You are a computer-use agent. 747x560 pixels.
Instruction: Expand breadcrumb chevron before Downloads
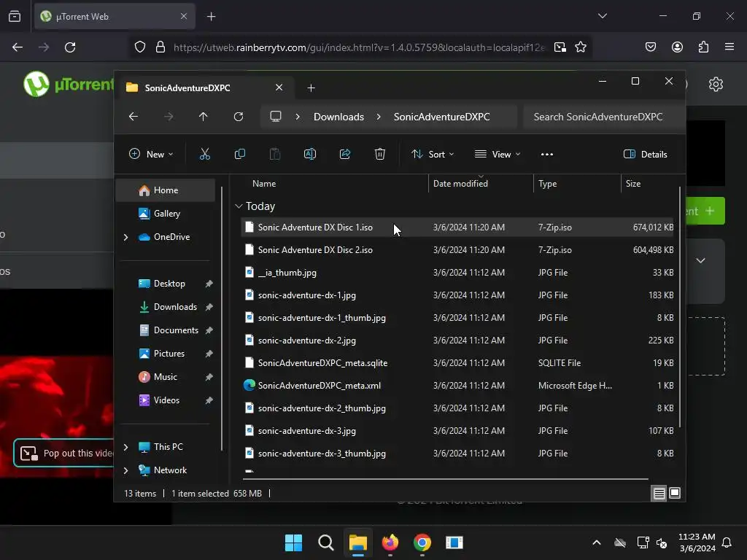[298, 117]
